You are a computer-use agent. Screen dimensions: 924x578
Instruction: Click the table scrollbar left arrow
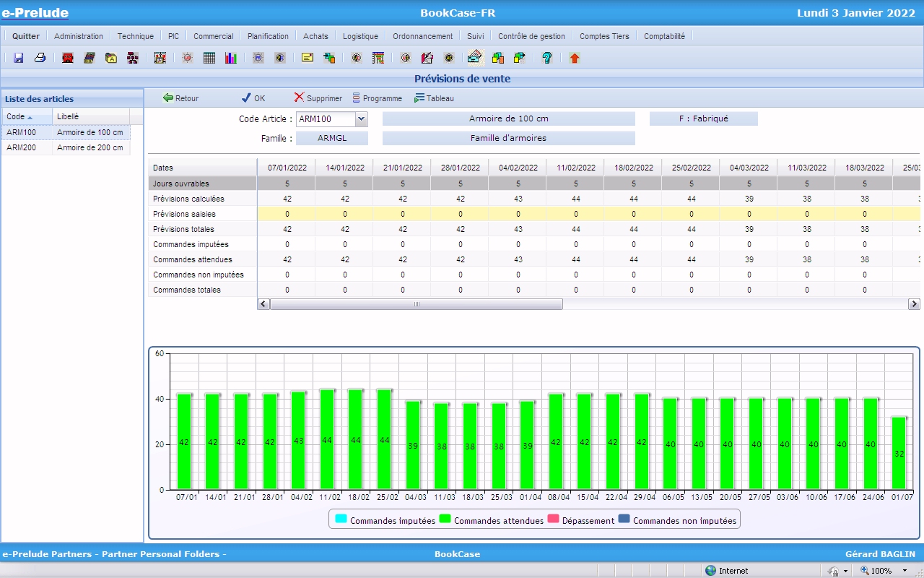[x=263, y=304]
